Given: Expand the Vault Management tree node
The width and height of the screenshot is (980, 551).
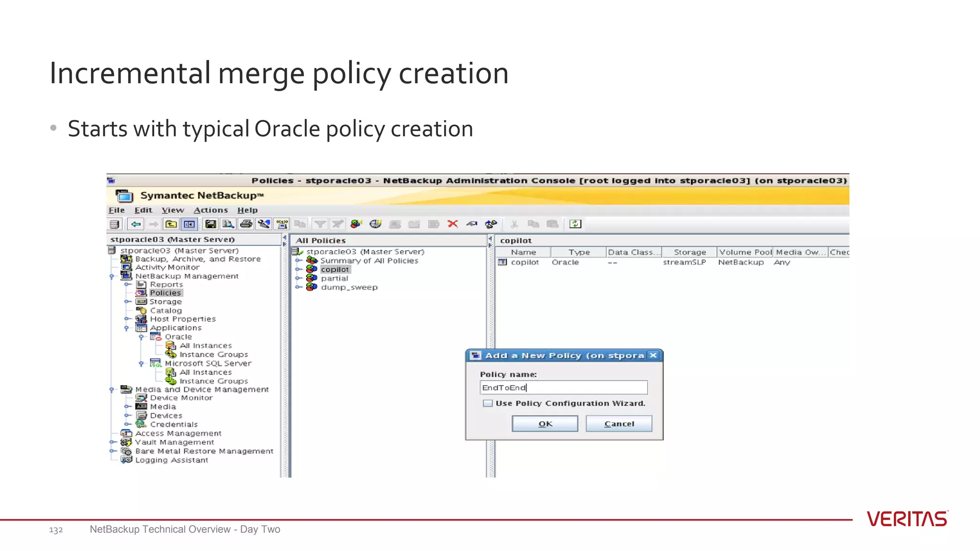Looking at the screenshot, I should (112, 442).
